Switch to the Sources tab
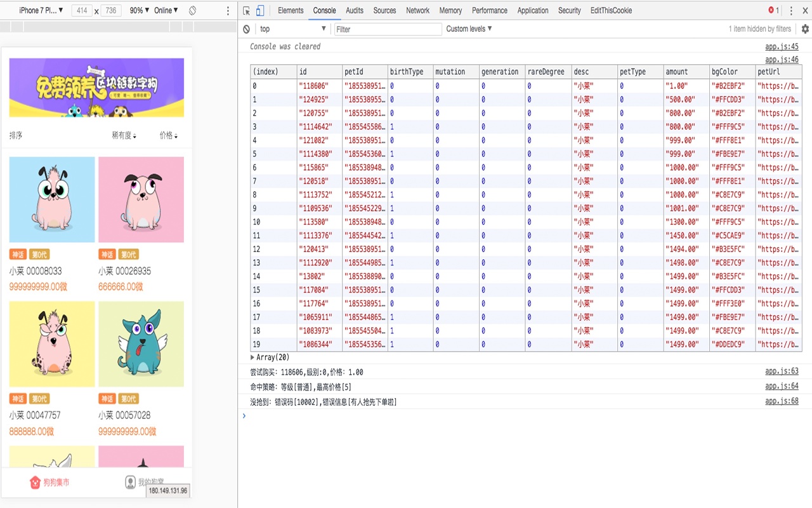Image resolution: width=812 pixels, height=508 pixels. pyautogui.click(x=384, y=11)
